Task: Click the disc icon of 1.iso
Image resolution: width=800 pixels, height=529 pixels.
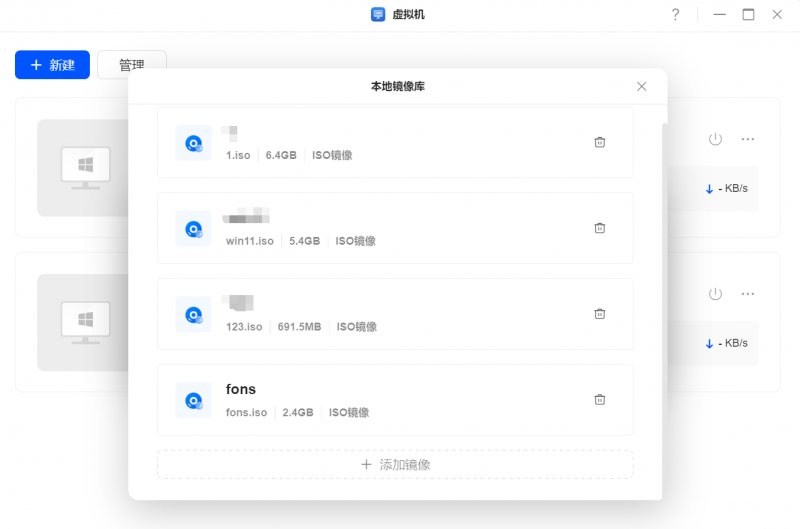Action: 193,143
